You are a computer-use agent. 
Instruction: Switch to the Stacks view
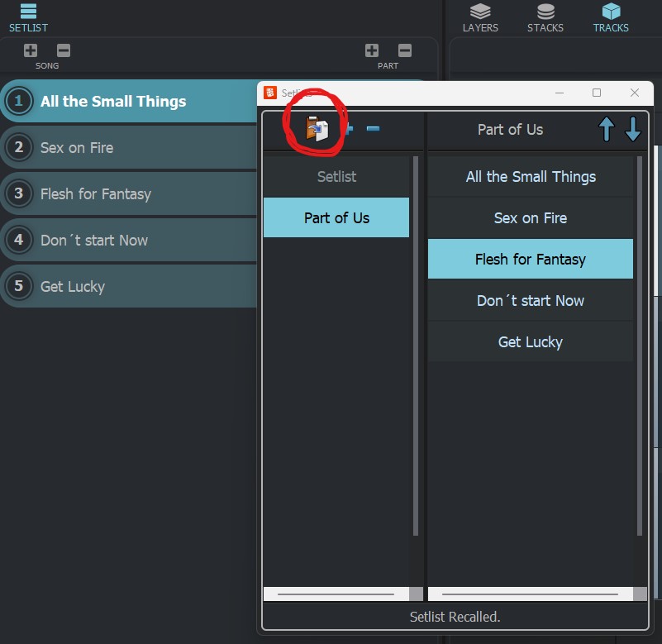[545, 17]
